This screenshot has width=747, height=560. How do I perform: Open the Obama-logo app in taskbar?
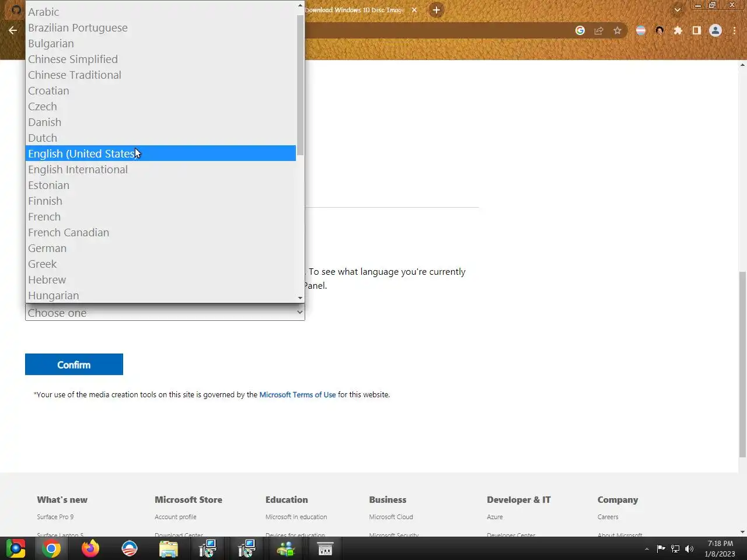point(130,548)
